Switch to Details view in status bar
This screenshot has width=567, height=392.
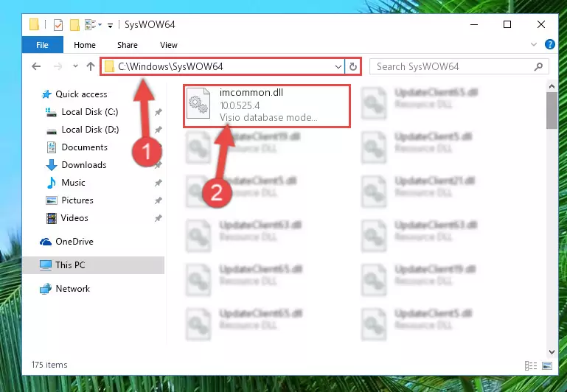530,365
